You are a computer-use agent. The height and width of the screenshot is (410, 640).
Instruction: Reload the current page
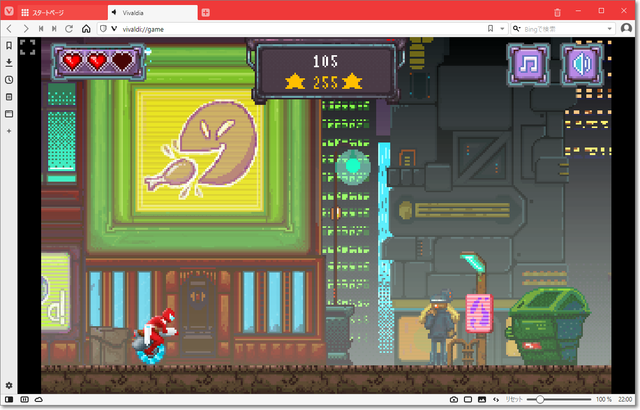(x=69, y=29)
